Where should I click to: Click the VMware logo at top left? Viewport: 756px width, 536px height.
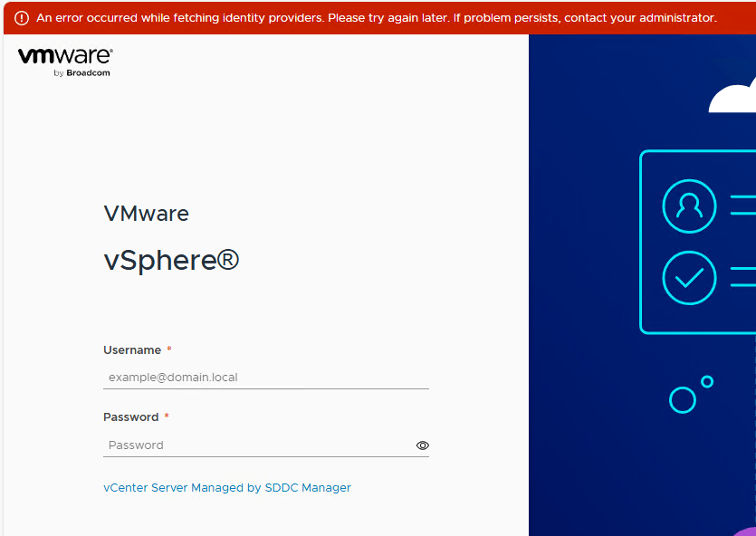[x=64, y=57]
